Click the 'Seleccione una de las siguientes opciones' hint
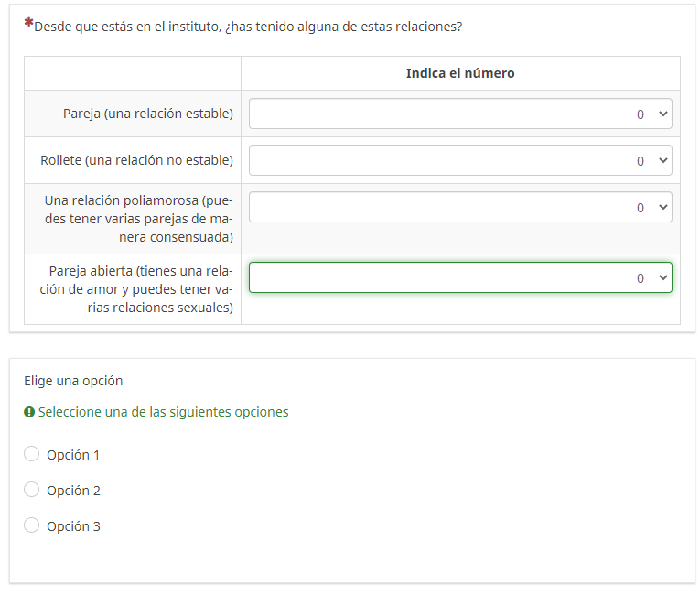 (x=163, y=412)
